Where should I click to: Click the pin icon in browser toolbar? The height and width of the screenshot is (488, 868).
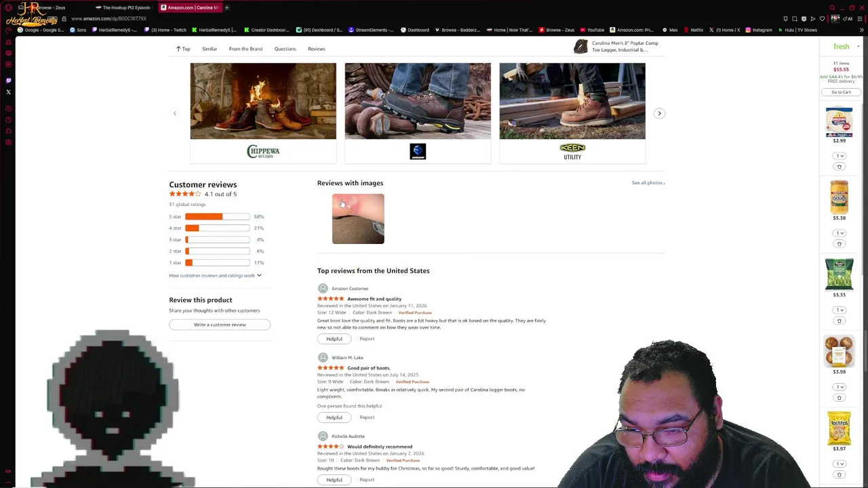tap(785, 19)
